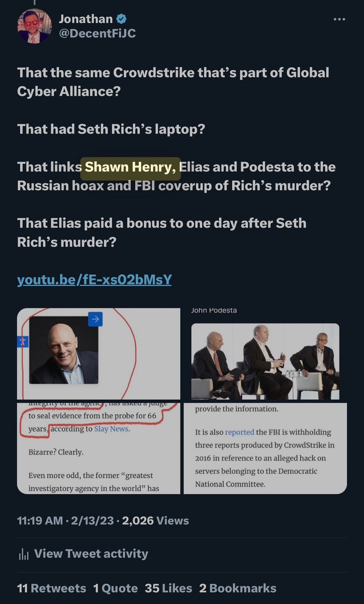The image size is (364, 604).
Task: Open the youtu.be video link
Action: pyautogui.click(x=95, y=279)
